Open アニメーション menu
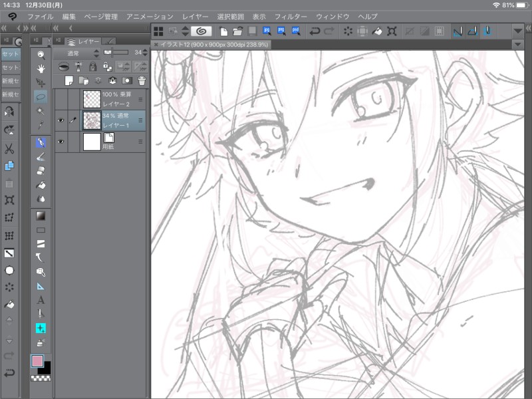532x399 pixels. tap(150, 16)
